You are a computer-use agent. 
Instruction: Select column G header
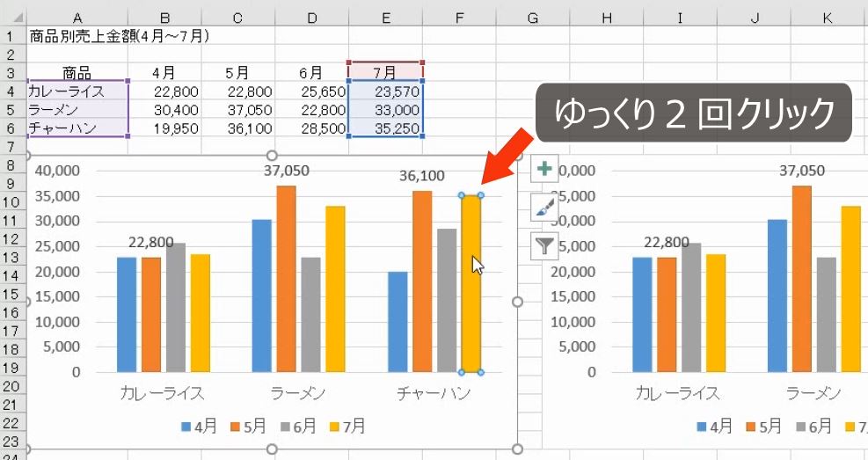tap(533, 18)
